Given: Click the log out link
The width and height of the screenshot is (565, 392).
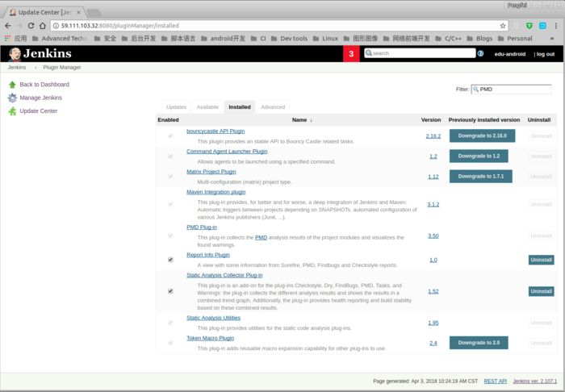Looking at the screenshot, I should tap(545, 54).
